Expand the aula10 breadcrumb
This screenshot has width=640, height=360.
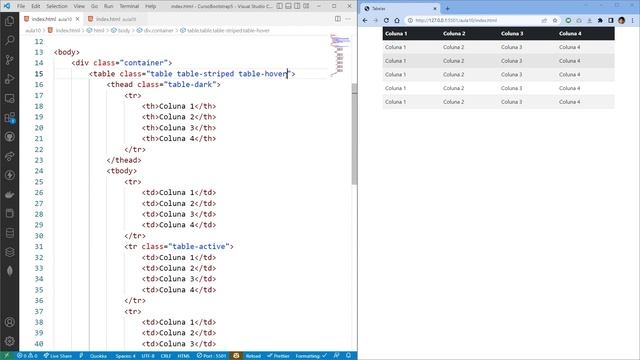tap(33, 30)
